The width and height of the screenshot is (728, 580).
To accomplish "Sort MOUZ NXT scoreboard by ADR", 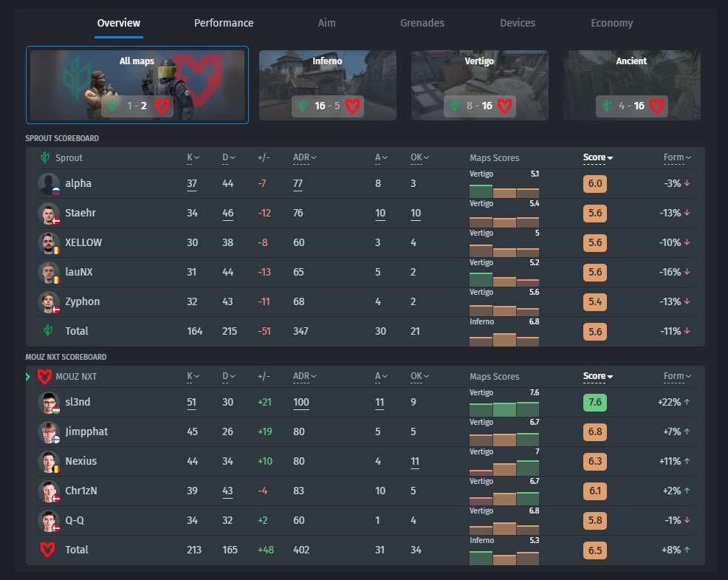I will point(305,376).
